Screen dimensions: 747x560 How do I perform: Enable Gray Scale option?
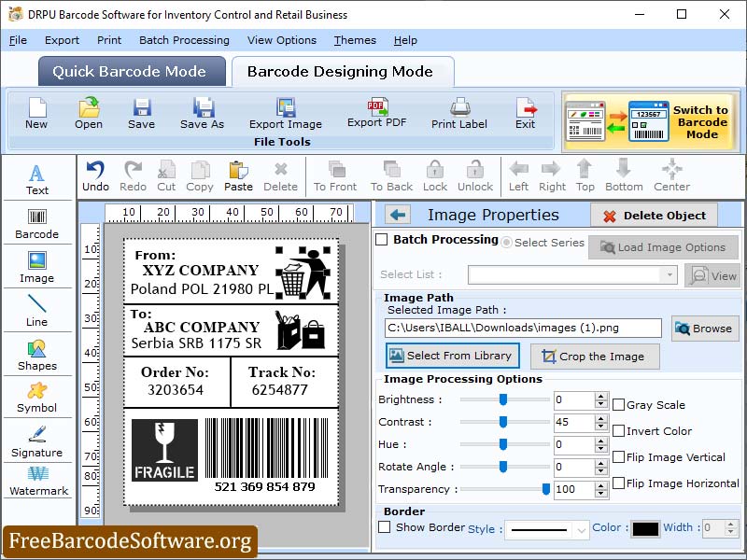618,405
